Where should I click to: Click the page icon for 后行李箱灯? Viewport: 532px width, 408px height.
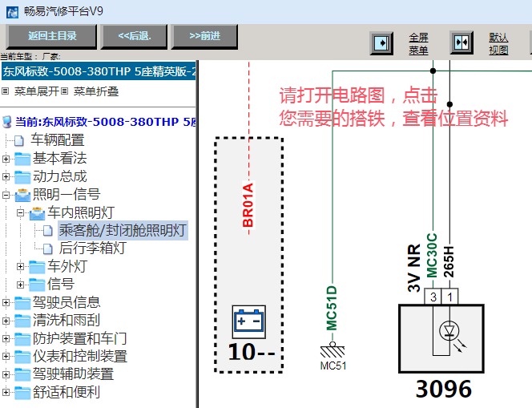click(48, 248)
